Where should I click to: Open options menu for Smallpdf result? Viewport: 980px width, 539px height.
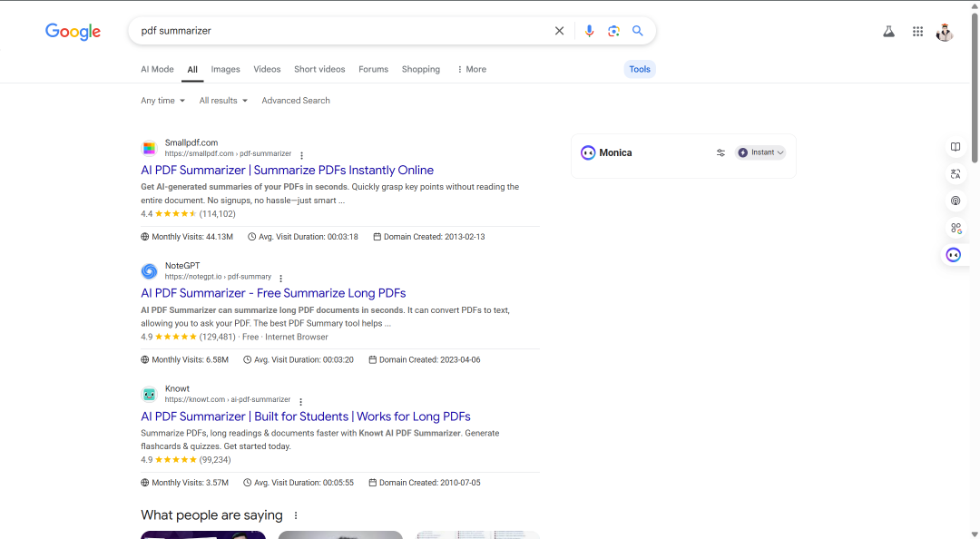coord(301,155)
